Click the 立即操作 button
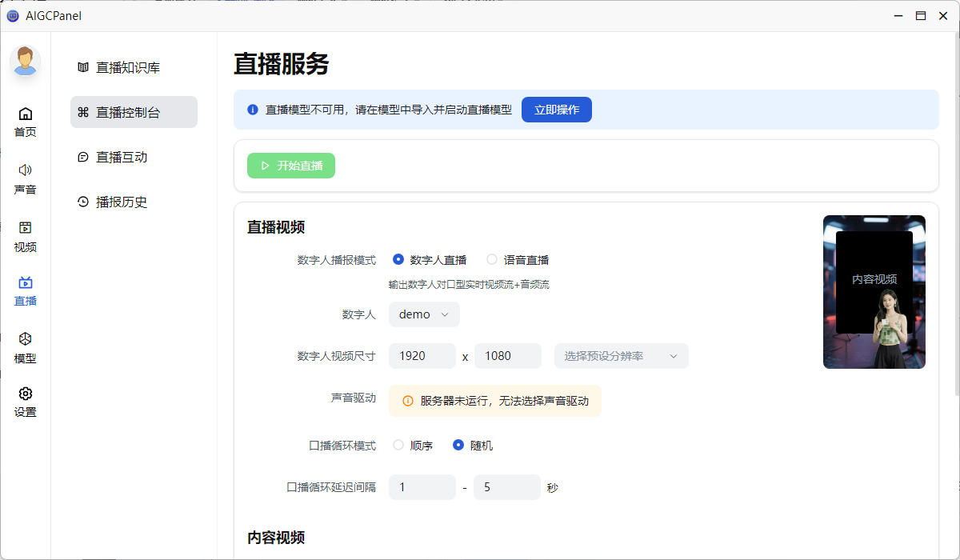960x560 pixels. [556, 110]
